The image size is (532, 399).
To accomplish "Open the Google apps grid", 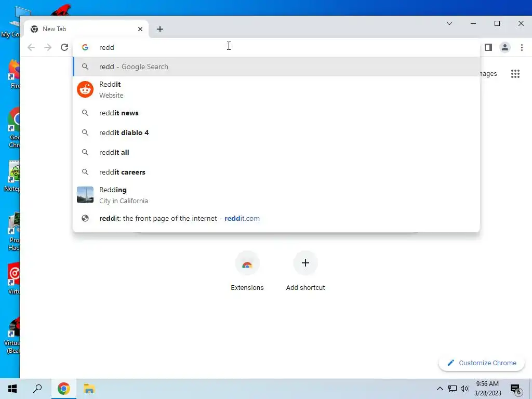I will [x=515, y=74].
